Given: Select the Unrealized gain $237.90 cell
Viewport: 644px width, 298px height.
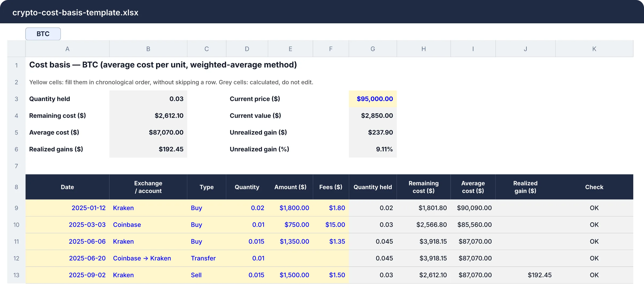Looking at the screenshot, I should pyautogui.click(x=373, y=132).
